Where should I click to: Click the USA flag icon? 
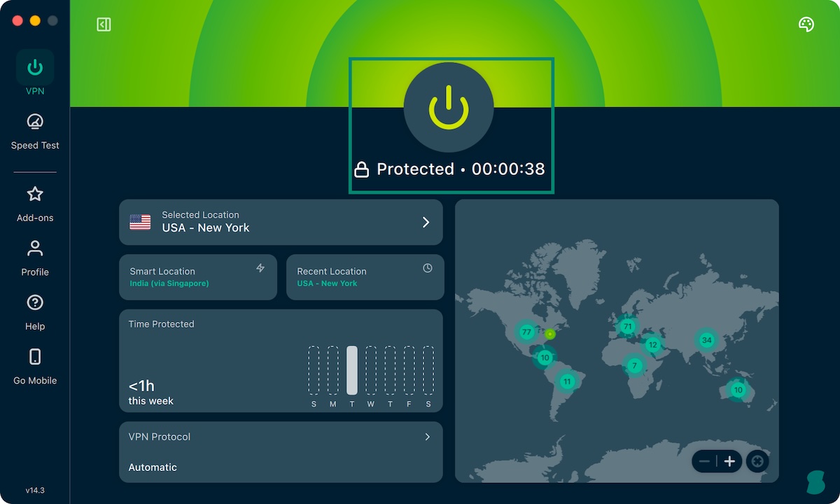140,223
